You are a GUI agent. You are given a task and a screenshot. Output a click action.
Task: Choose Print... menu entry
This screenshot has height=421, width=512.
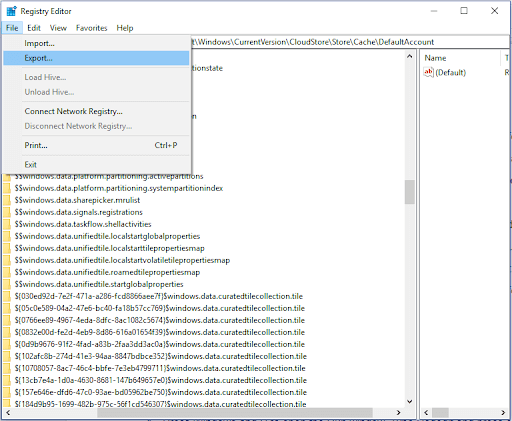(96, 145)
